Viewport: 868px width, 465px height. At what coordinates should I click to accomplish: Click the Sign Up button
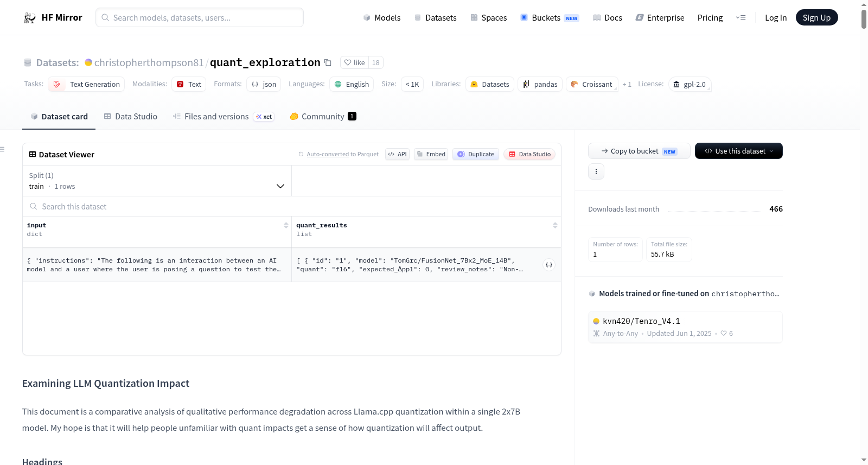pos(816,17)
